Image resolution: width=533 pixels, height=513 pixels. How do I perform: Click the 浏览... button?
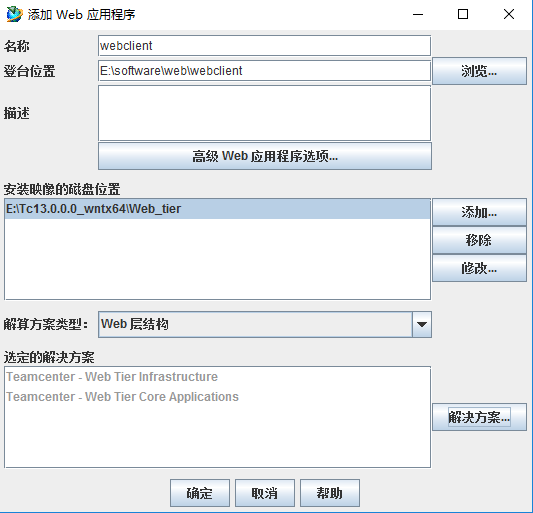pos(479,71)
